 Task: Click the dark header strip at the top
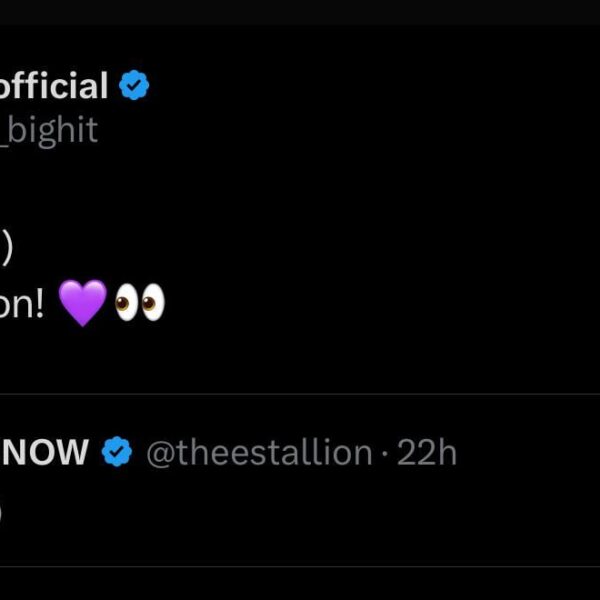pyautogui.click(x=300, y=12)
